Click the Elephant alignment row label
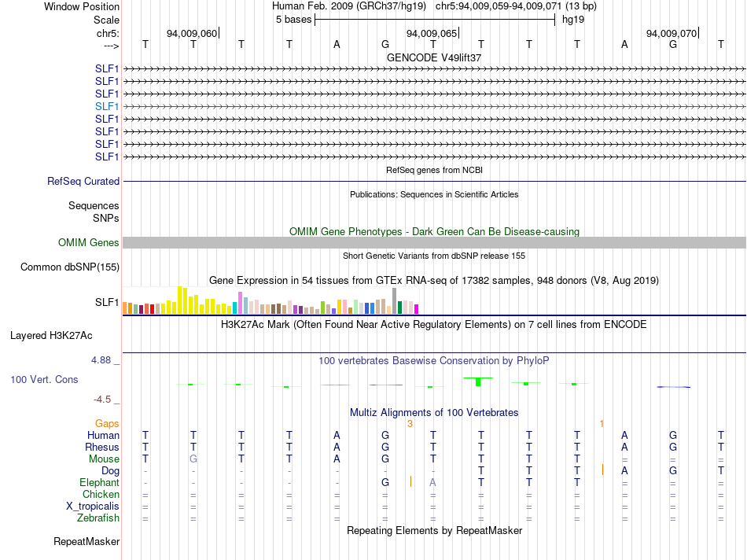Viewport: 747px width, 560px height. [x=100, y=482]
